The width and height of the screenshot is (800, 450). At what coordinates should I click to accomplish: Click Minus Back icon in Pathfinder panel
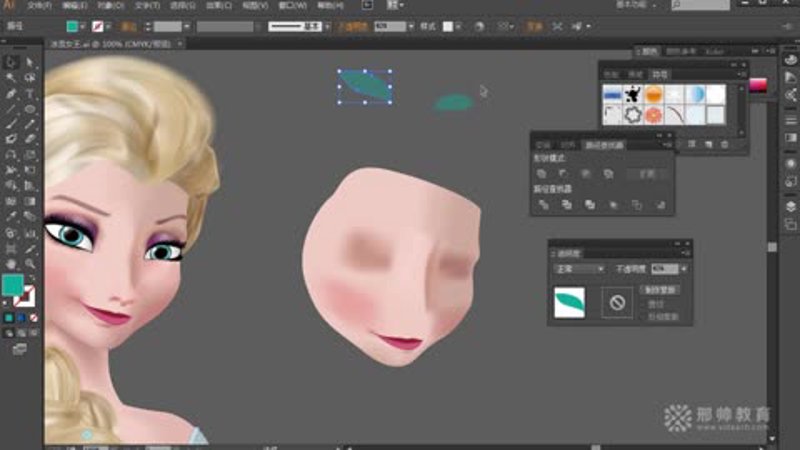point(661,205)
